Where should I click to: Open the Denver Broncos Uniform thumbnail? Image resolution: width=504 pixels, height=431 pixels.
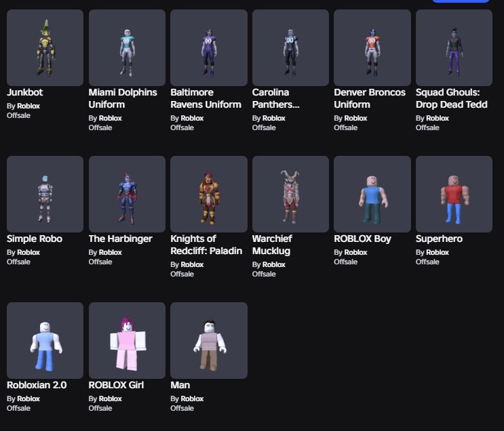pos(372,47)
